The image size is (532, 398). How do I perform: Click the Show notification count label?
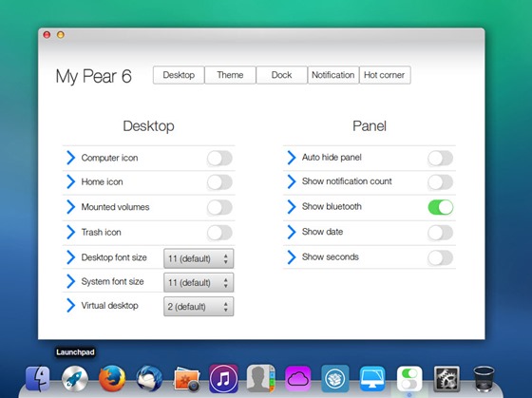(x=347, y=181)
